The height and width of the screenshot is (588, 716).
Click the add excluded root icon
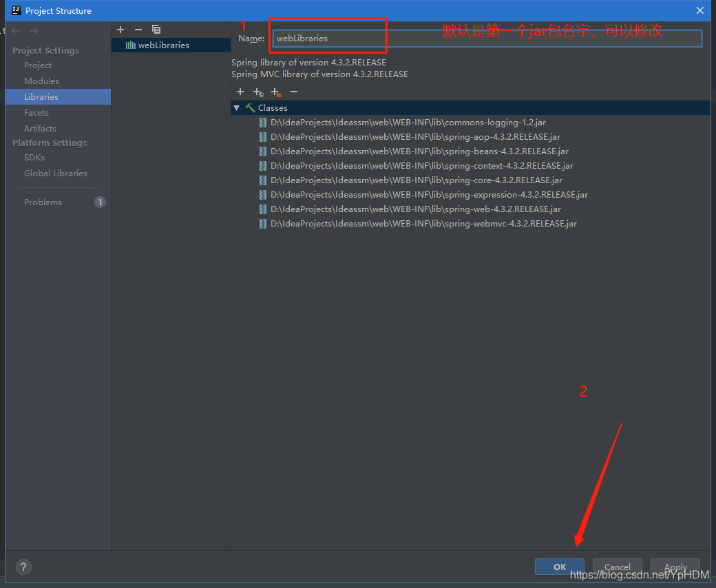point(276,92)
